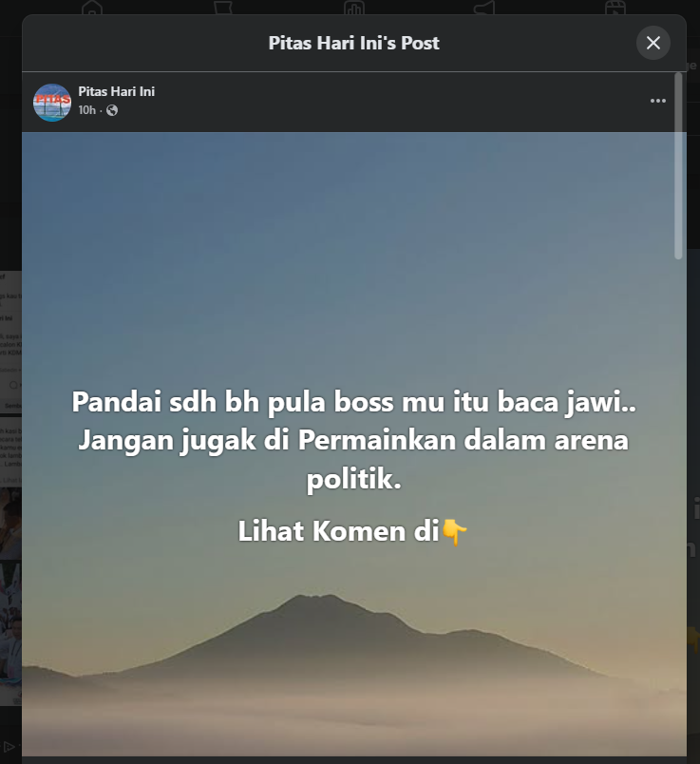Visit the Pitas Hari Ini page name link

[x=117, y=91]
